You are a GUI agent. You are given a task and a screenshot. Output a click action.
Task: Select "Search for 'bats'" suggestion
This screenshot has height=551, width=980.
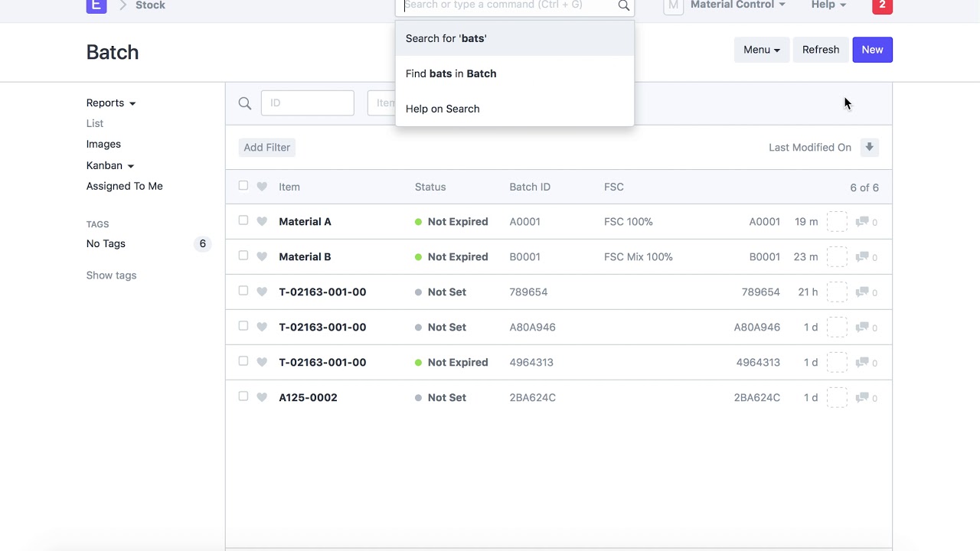tap(514, 38)
